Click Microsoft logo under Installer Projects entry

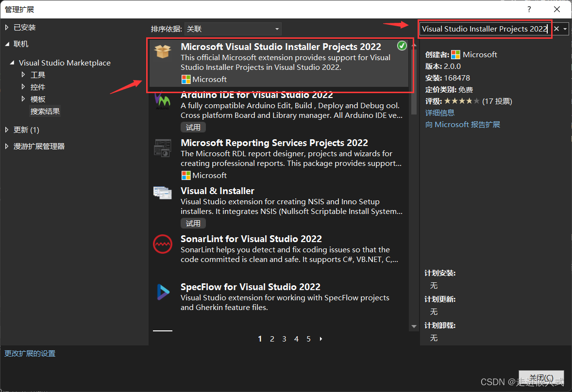pyautogui.click(x=185, y=80)
